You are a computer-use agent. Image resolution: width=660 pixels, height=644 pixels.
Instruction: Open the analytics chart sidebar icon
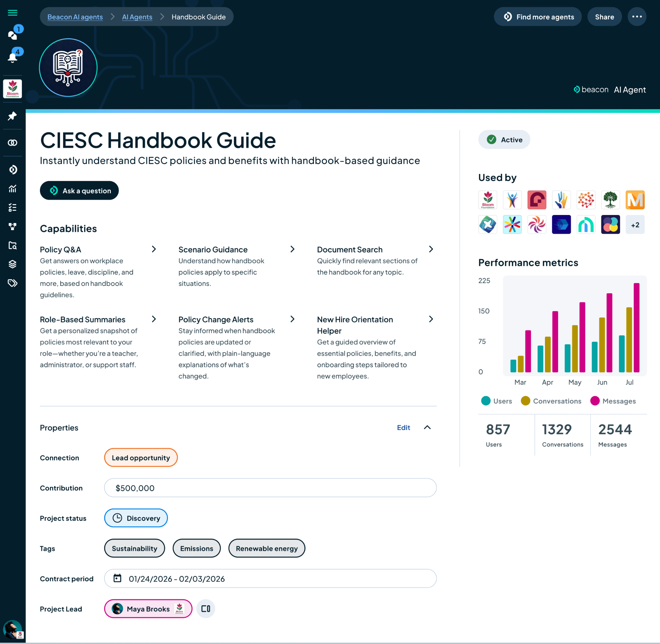coord(13,189)
